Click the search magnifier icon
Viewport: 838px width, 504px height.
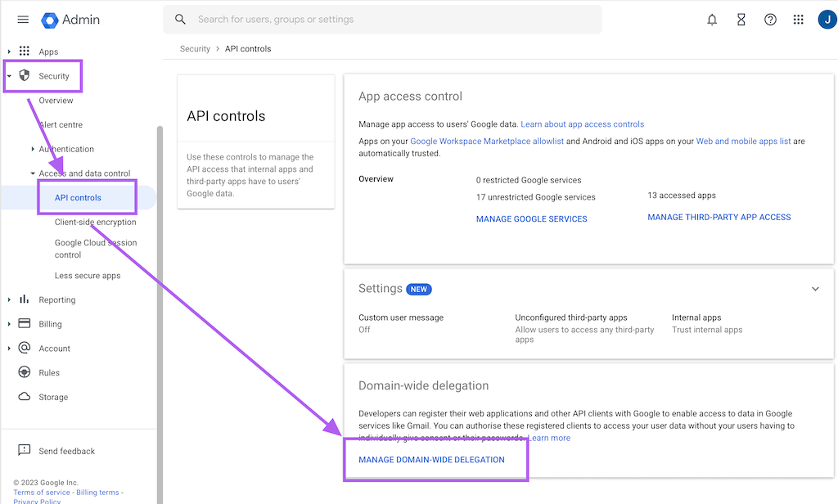pyautogui.click(x=180, y=20)
